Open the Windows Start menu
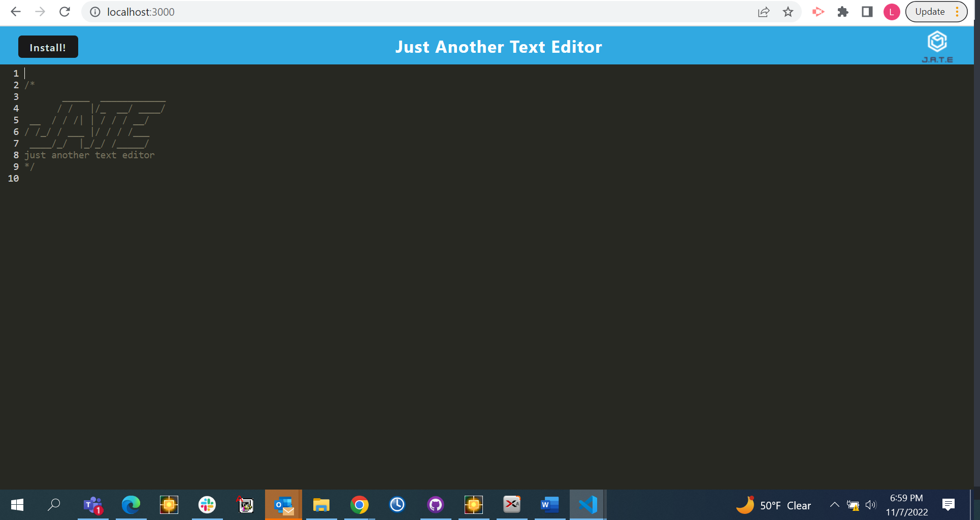 pos(16,505)
